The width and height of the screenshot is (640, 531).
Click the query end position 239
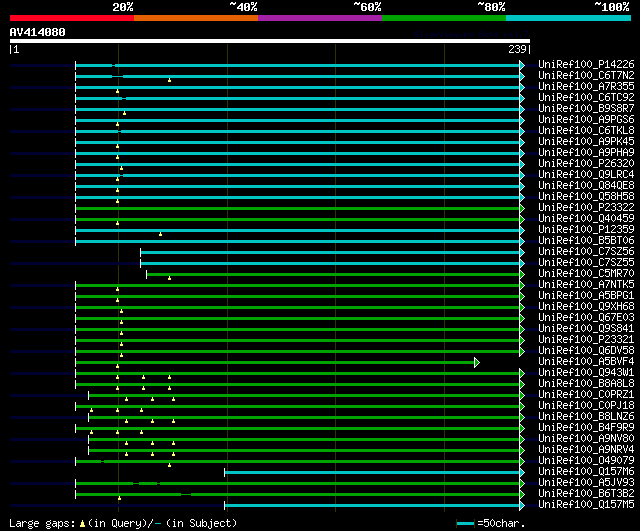(x=517, y=49)
